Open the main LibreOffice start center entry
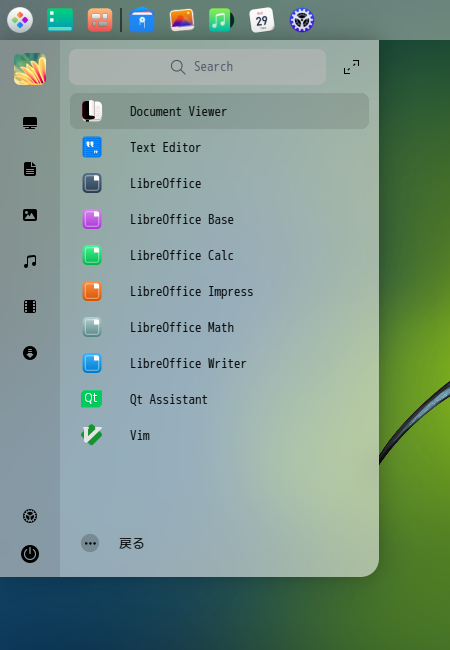 (x=219, y=183)
